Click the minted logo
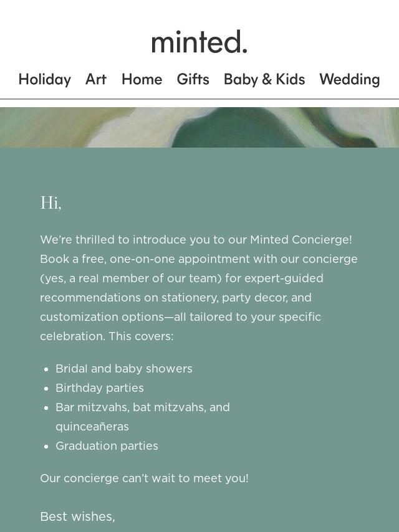This screenshot has height=532, width=399. tap(199, 42)
